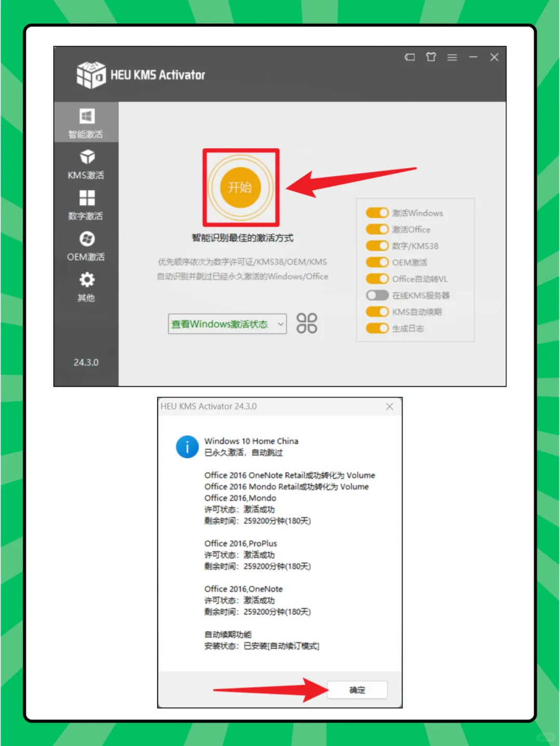Click the HEU KMS Activator logo
The height and width of the screenshot is (746, 560).
tap(90, 74)
